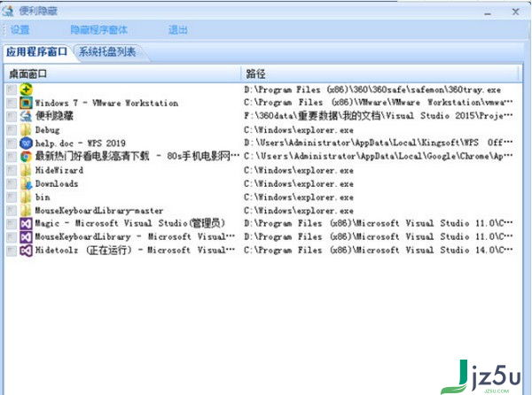The image size is (532, 395).
Task: Click the Downloads folder icon
Action: click(x=26, y=183)
